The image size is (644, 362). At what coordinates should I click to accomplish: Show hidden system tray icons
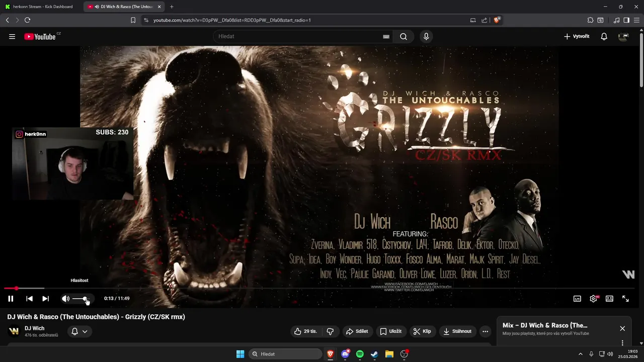click(580, 354)
